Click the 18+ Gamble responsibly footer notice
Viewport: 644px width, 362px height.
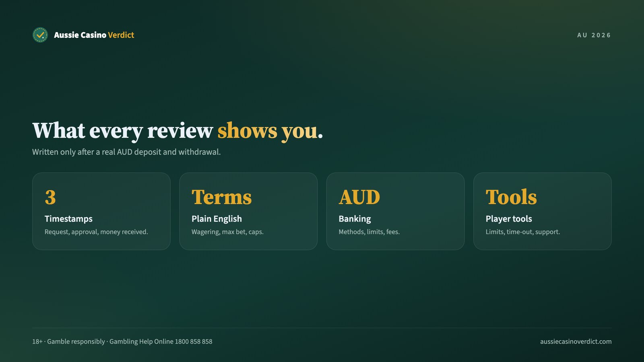pyautogui.click(x=122, y=341)
